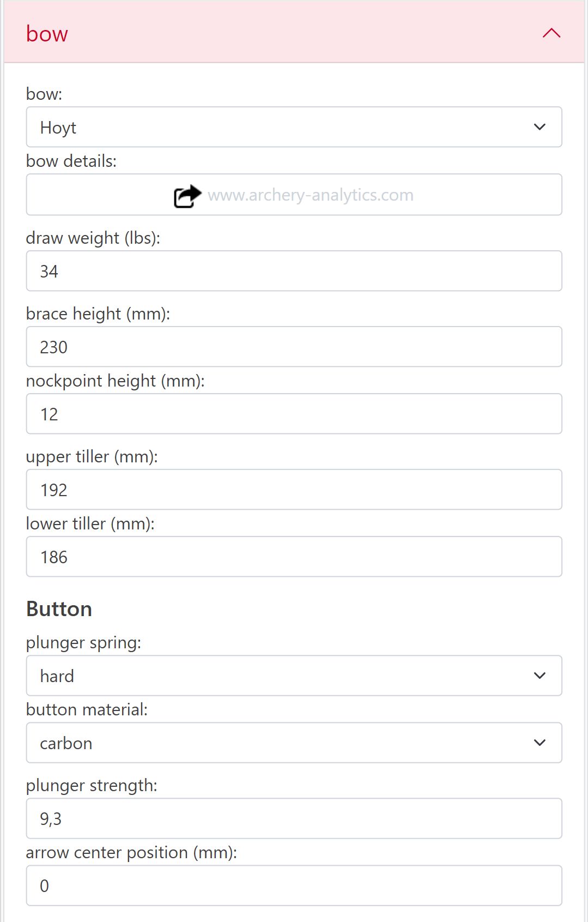The image size is (588, 922).
Task: Click the Button section heading
Action: tap(59, 609)
